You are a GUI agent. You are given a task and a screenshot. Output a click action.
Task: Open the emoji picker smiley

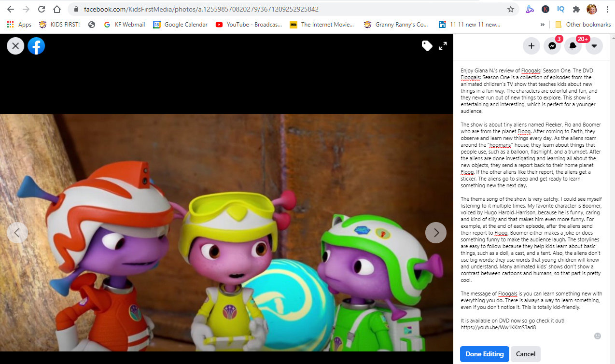click(598, 336)
